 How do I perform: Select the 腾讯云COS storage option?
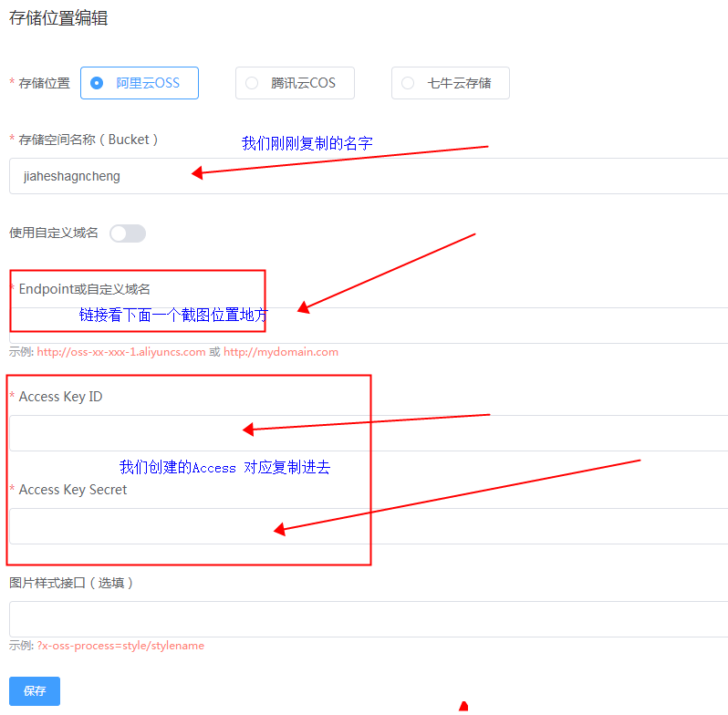(x=295, y=83)
